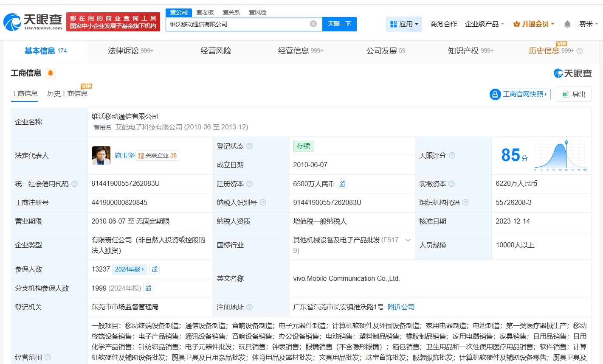The height and width of the screenshot is (364, 603).
Task: Select the 工商信息 sub-tab
Action: [x=24, y=93]
